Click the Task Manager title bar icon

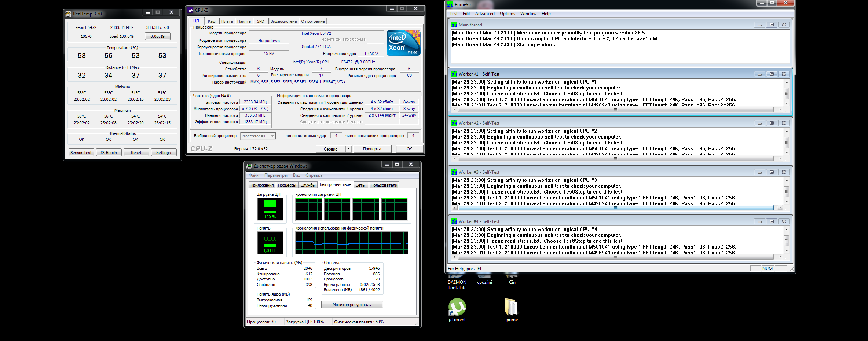(x=249, y=166)
